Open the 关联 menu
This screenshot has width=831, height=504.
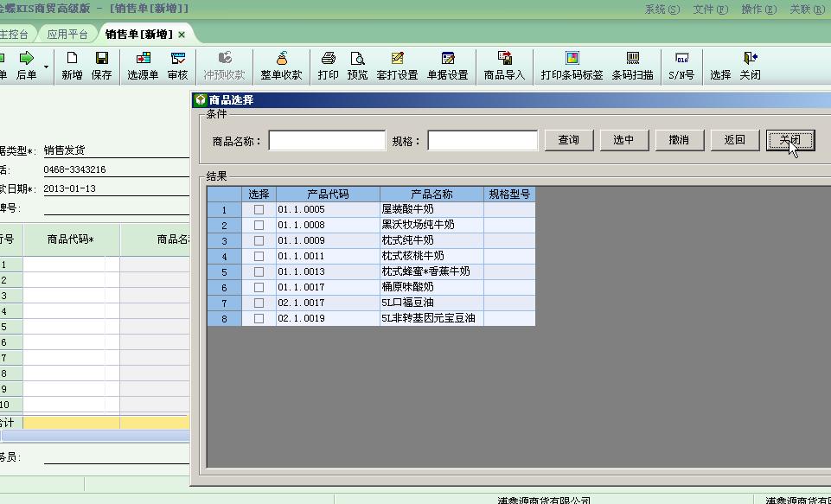click(807, 9)
